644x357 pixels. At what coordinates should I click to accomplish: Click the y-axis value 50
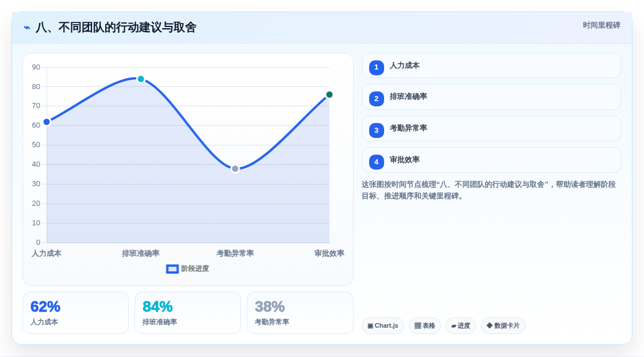click(x=36, y=145)
